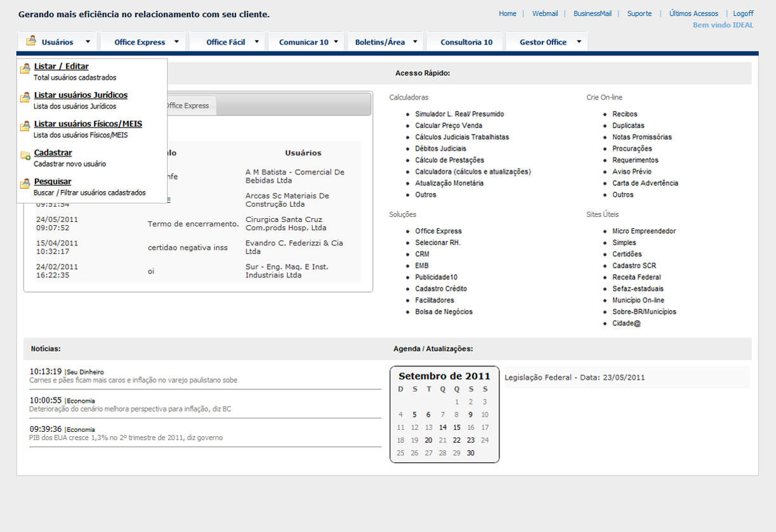Click the add-user icon beside Cadastrar
The height and width of the screenshot is (532, 776).
[25, 155]
